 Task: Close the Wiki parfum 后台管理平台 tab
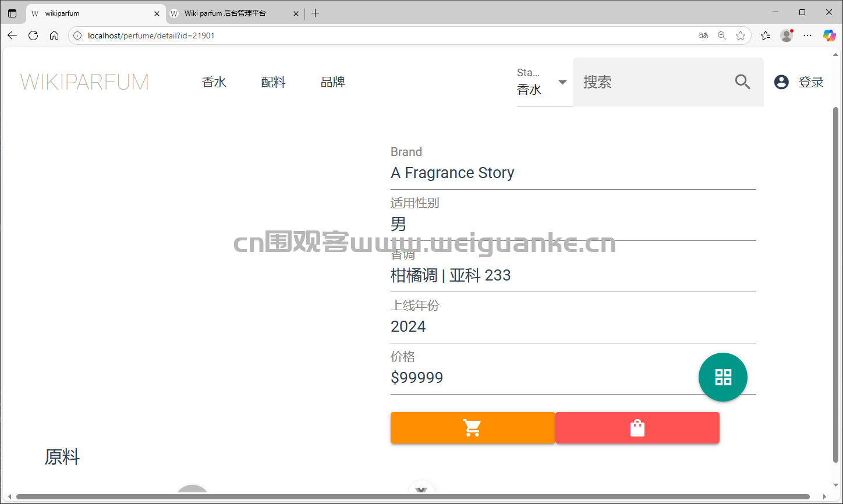coord(296,13)
